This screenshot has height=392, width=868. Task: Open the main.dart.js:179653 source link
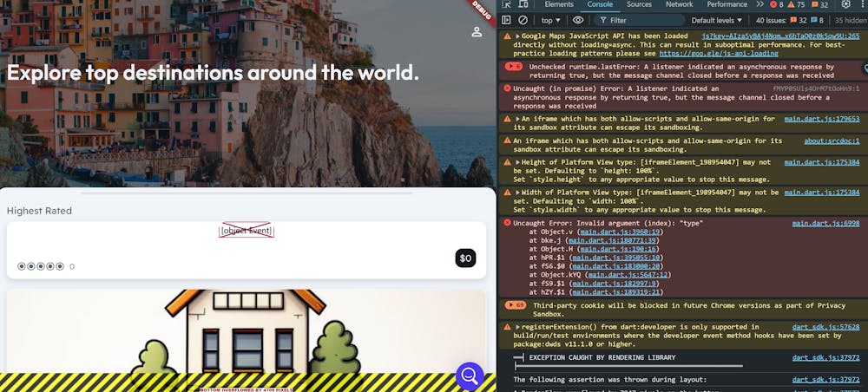(x=821, y=119)
